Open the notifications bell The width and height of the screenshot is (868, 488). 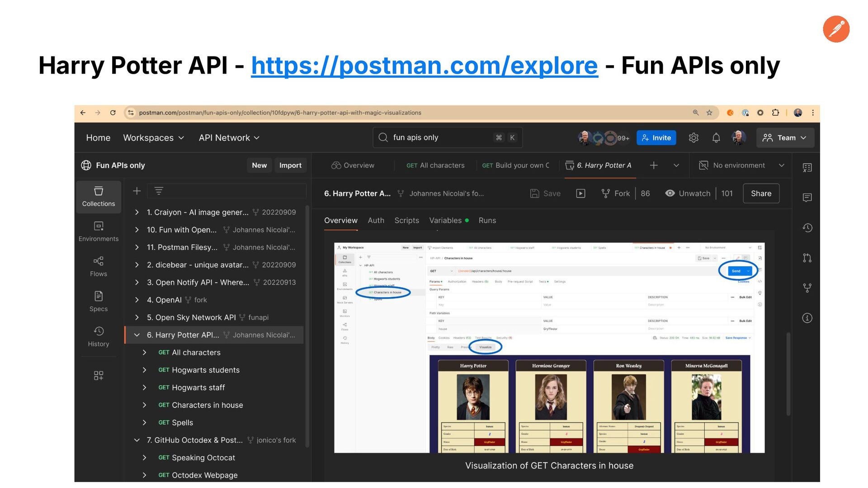click(x=716, y=138)
